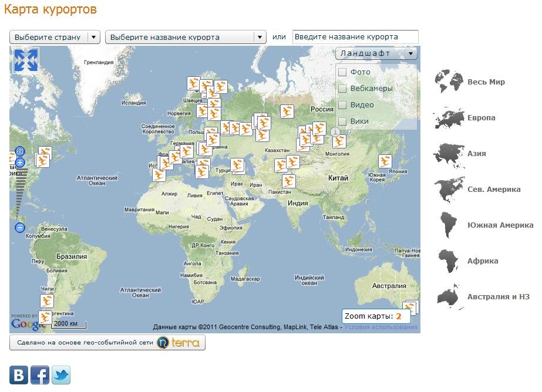Enable the Вебкамеры checkbox
Viewport: 542px width, 392px height.
pos(342,89)
